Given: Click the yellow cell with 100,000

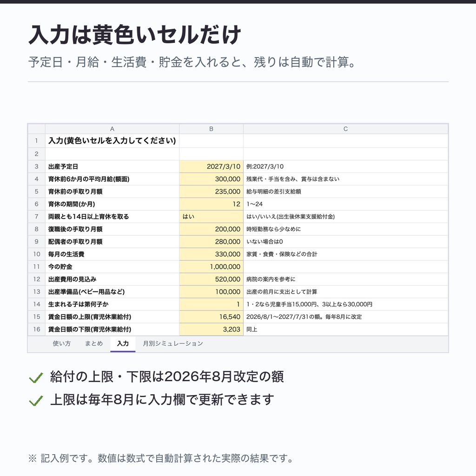Looking at the screenshot, I should coord(212,292).
